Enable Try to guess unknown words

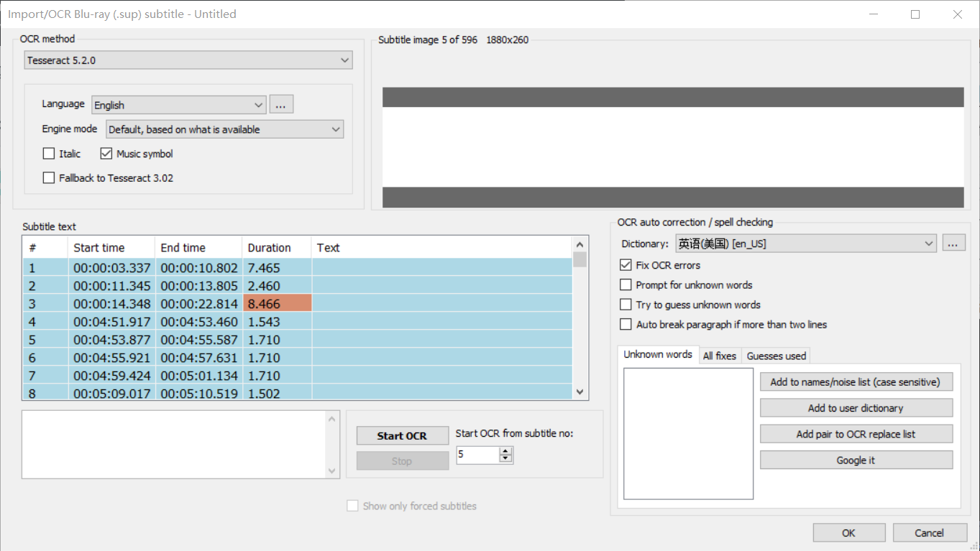tap(626, 304)
